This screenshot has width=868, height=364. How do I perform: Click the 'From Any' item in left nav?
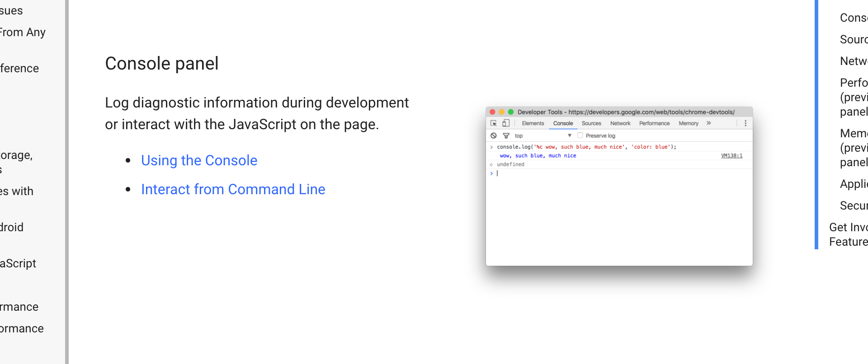(23, 32)
